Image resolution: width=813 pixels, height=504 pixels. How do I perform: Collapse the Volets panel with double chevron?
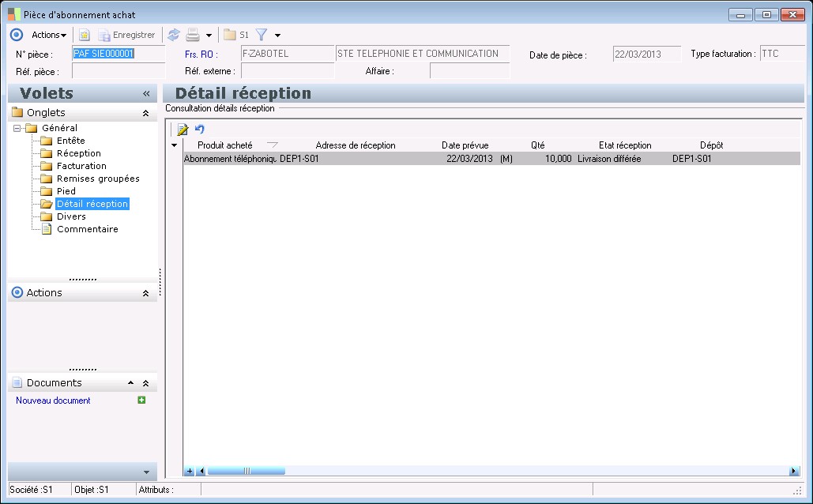[146, 93]
